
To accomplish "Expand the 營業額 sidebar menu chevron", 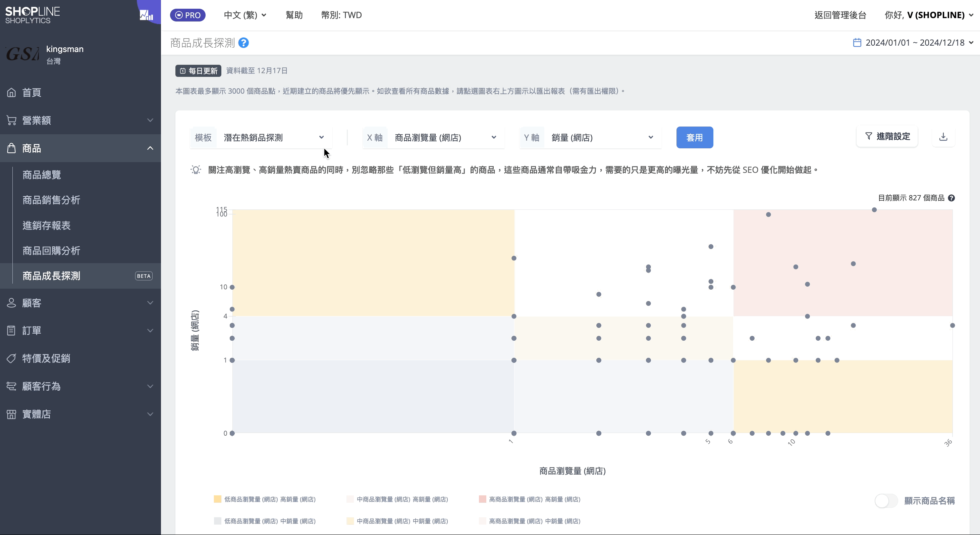I will pos(150,120).
